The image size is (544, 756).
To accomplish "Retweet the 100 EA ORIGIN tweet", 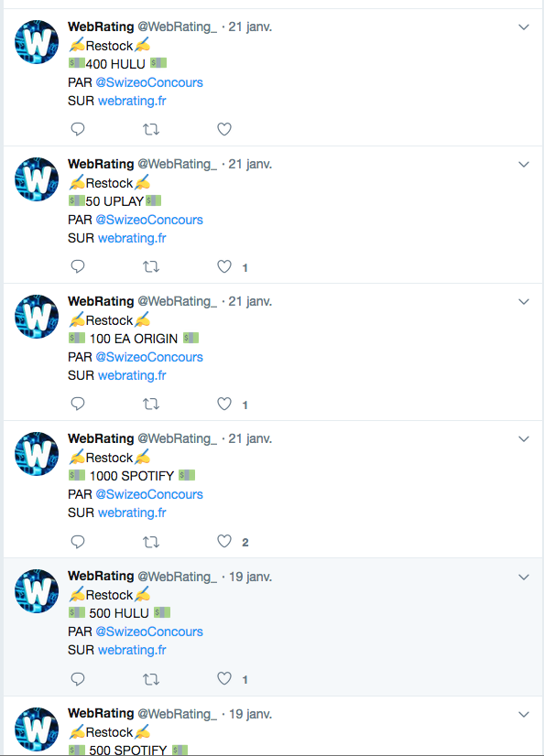I will click(151, 404).
